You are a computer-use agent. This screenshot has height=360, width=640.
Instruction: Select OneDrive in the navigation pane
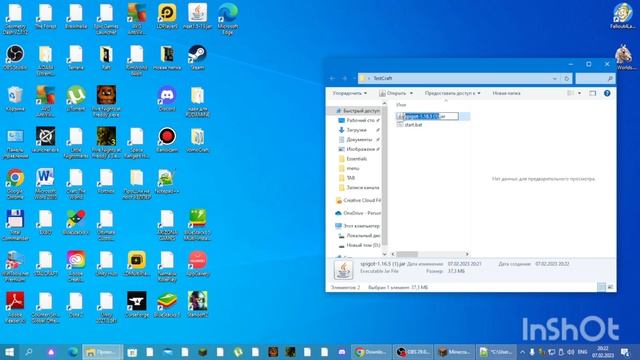[x=358, y=213]
